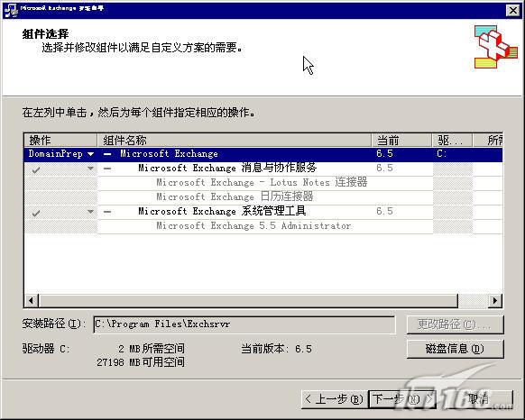This screenshot has width=525, height=420.
Task: Collapse the Microsoft Exchange root component
Action: pyautogui.click(x=107, y=154)
